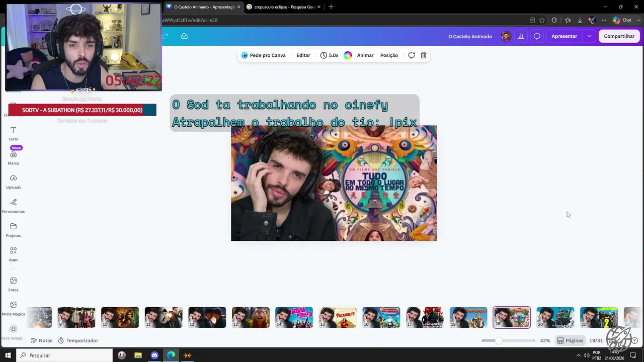Launch Discord from the taskbar
This screenshot has height=362, width=644.
coord(154,355)
